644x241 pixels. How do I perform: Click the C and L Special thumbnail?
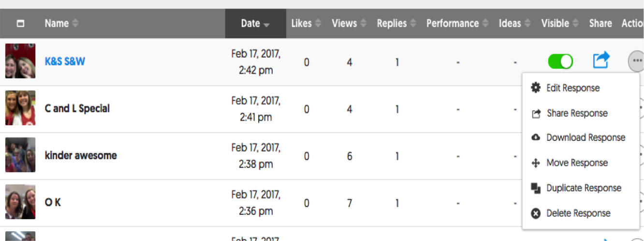coord(20,108)
